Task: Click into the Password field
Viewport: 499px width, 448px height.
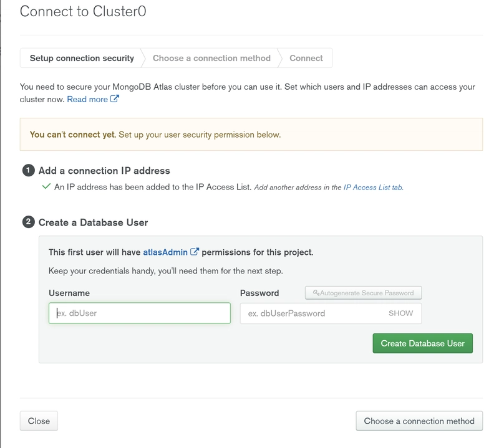Action: [x=312, y=313]
